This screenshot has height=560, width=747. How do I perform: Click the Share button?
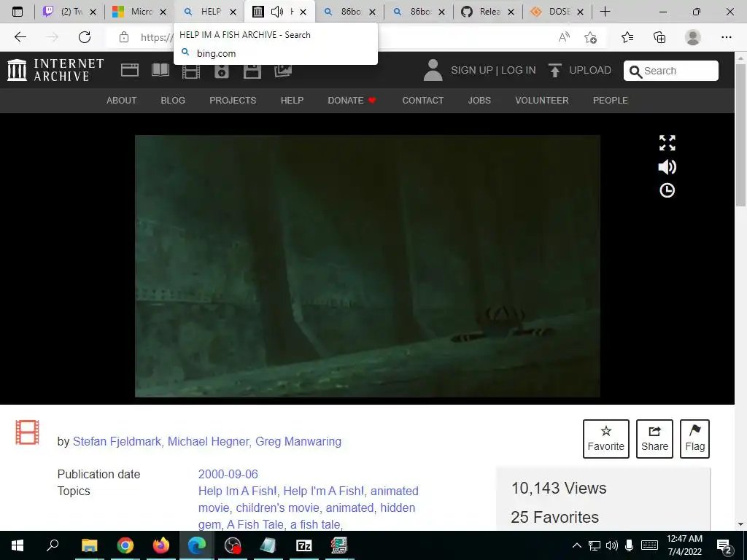(x=654, y=438)
